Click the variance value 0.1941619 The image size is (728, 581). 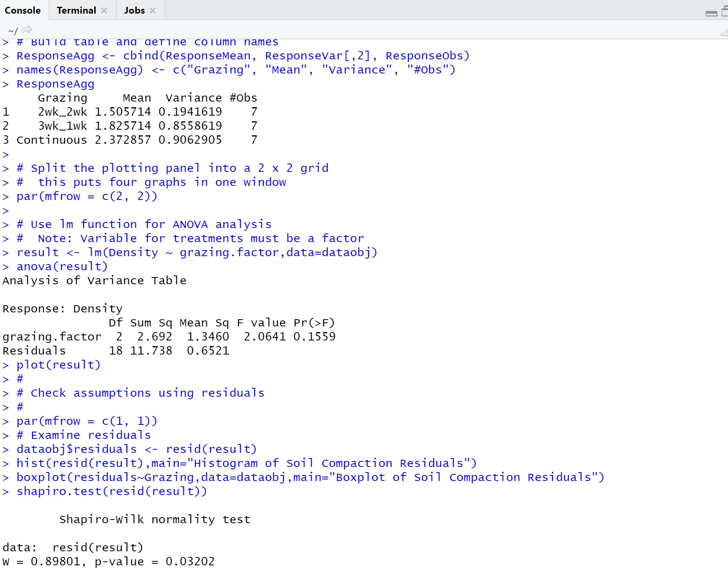pyautogui.click(x=190, y=112)
